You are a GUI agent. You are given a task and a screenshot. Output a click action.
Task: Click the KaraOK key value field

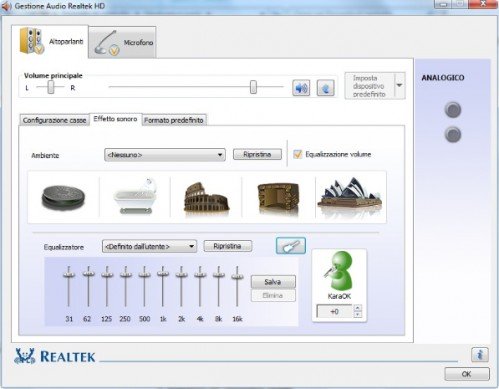[334, 312]
